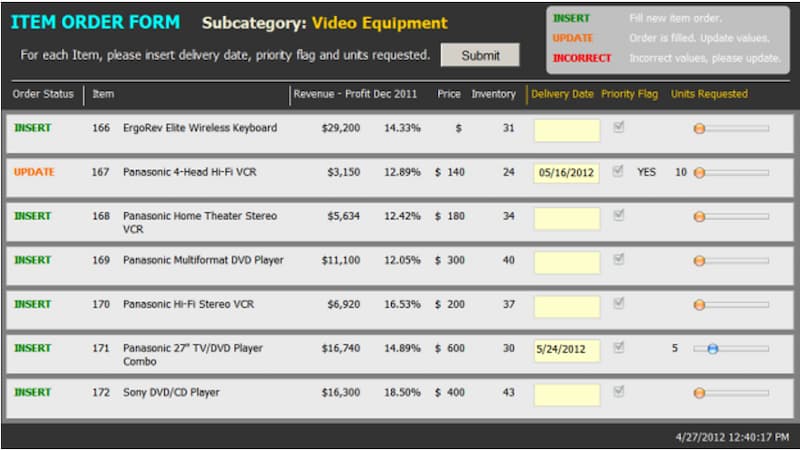Click delivery date 05/16/2012 for item 167

point(567,173)
